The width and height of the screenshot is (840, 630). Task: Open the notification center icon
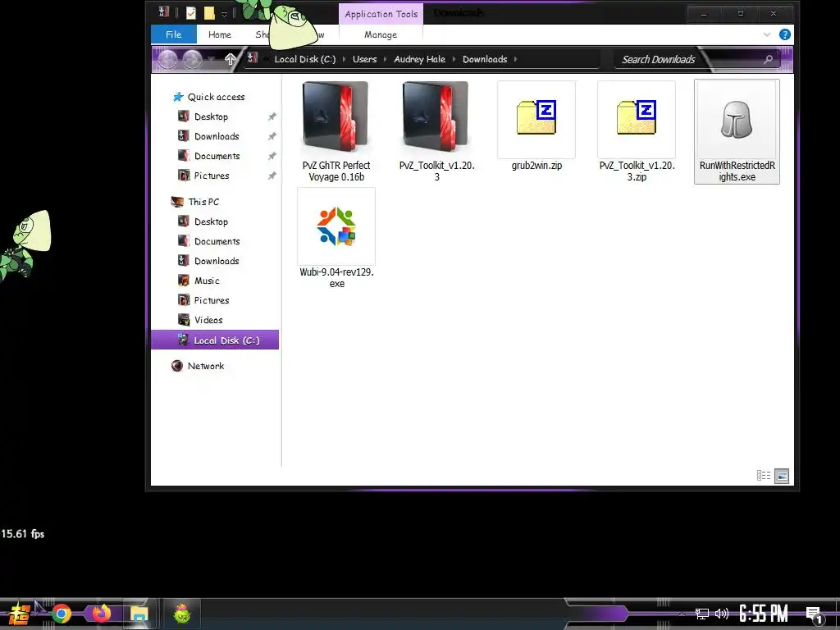pyautogui.click(x=815, y=614)
